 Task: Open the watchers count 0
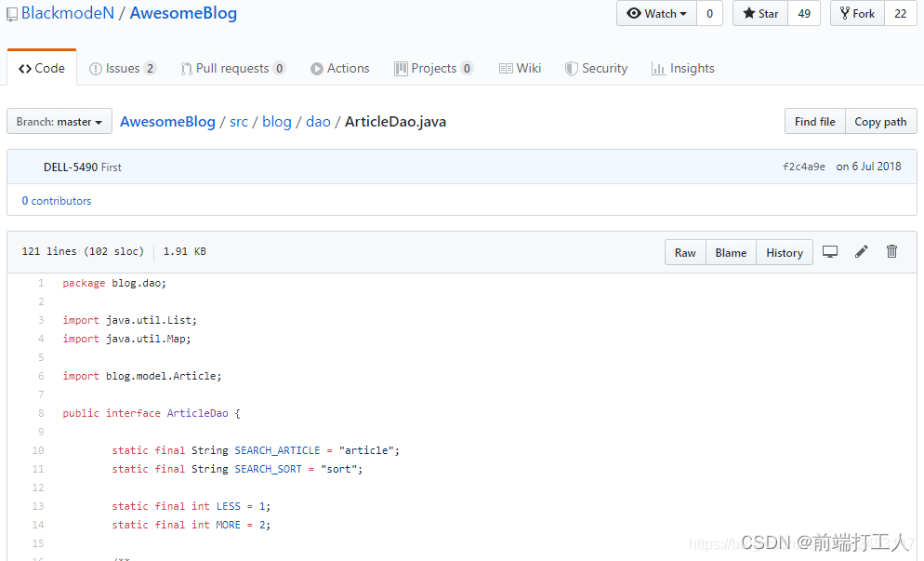coord(709,14)
